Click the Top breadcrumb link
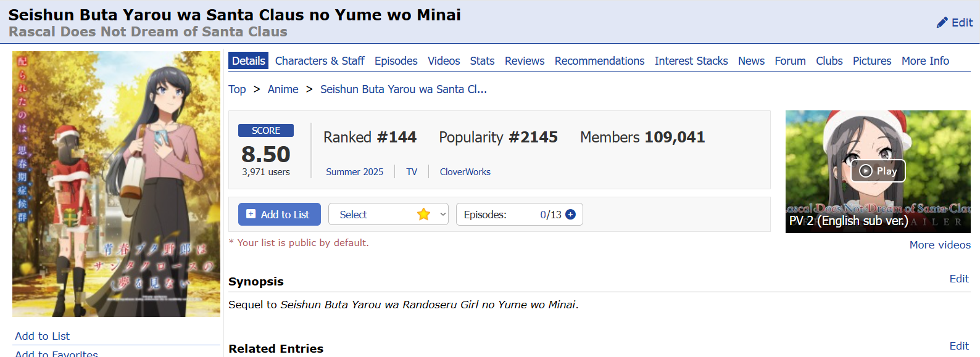 tap(237, 89)
